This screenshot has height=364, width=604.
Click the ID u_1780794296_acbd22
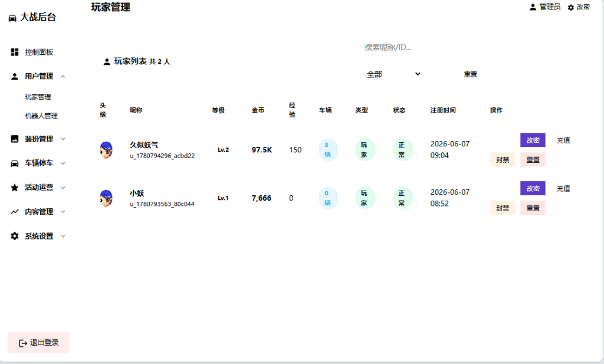point(162,156)
